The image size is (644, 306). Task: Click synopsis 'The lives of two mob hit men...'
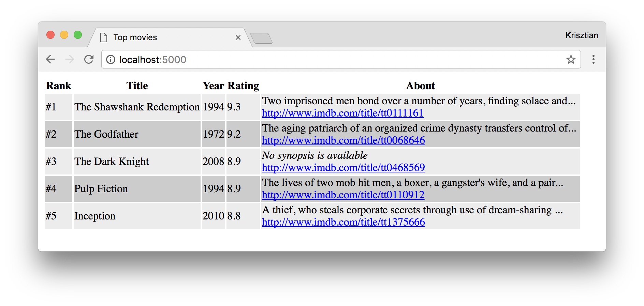(412, 183)
